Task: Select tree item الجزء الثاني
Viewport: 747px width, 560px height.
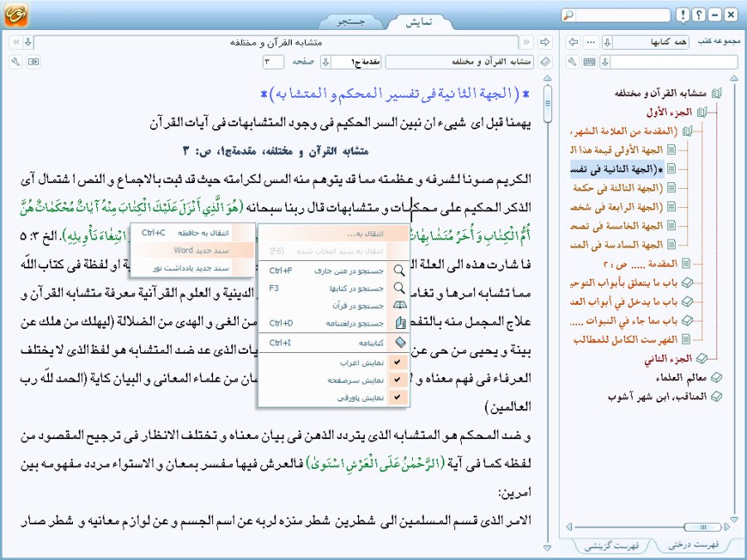Action: click(x=668, y=359)
